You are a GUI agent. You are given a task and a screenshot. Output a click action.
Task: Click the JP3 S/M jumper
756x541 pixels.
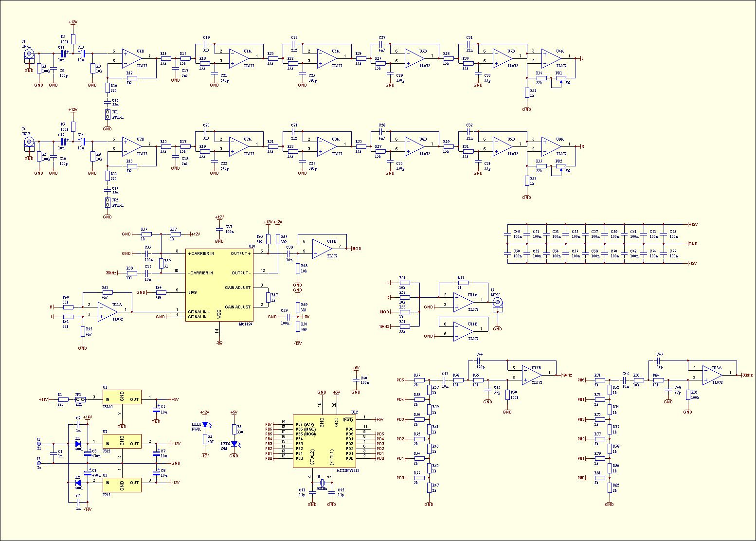(81, 399)
